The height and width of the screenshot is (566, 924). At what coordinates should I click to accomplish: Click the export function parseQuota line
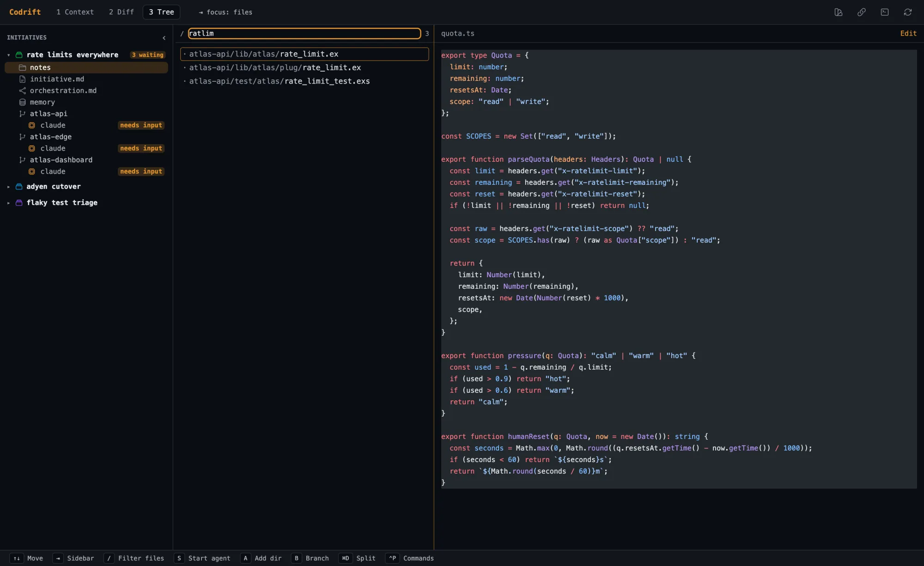click(x=566, y=159)
